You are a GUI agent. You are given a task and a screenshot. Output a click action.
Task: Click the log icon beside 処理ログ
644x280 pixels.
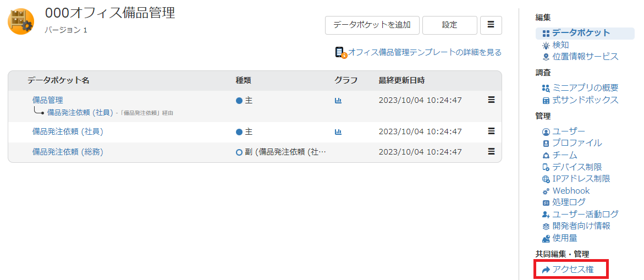pos(546,203)
